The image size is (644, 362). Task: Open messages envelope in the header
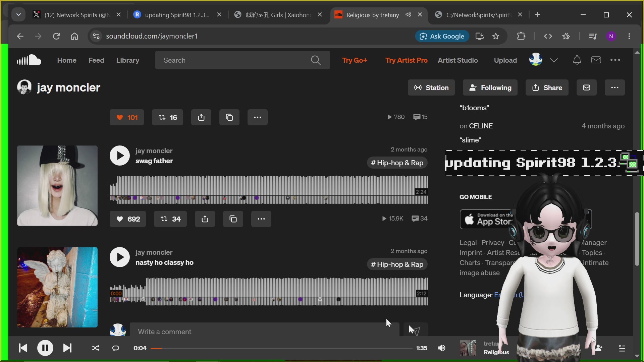click(596, 60)
